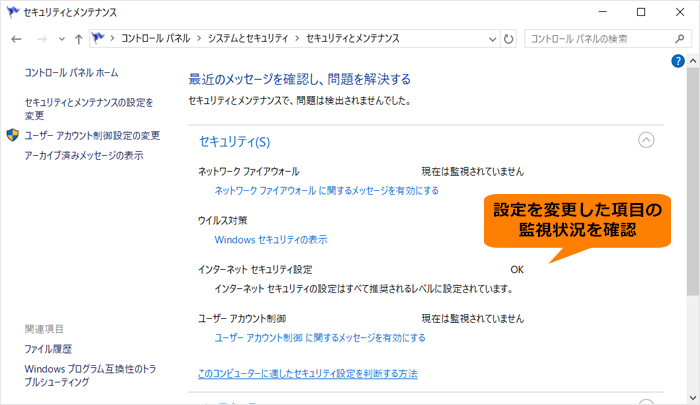Click the window title flag icon
The width and height of the screenshot is (700, 405).
pyautogui.click(x=13, y=12)
